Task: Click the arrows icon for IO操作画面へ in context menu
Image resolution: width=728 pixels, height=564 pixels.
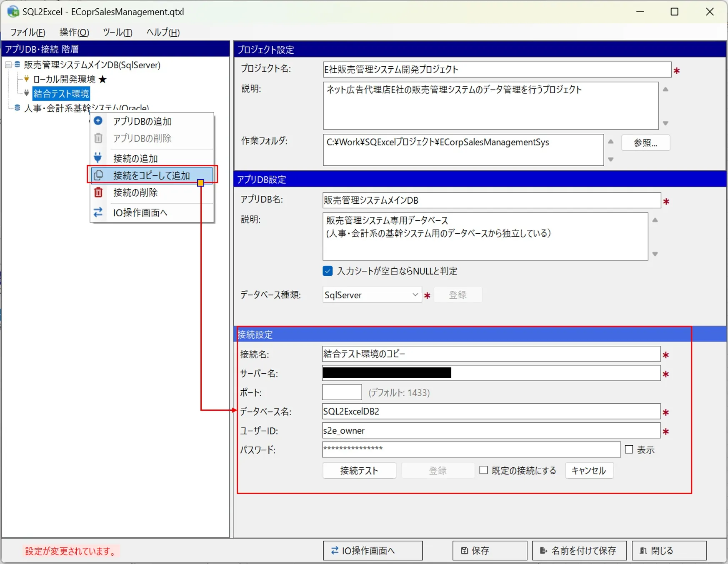Action: click(98, 212)
